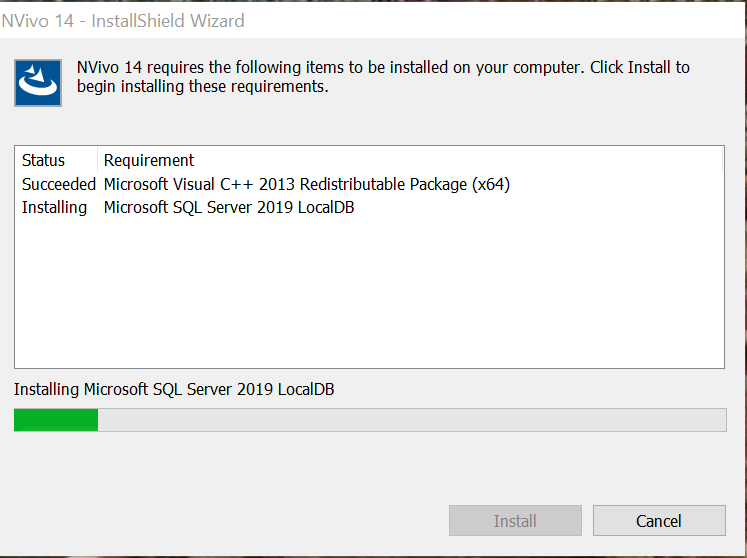Image resolution: width=747 pixels, height=558 pixels.
Task: Click the "begin installing these requirements" text line
Action: click(203, 87)
